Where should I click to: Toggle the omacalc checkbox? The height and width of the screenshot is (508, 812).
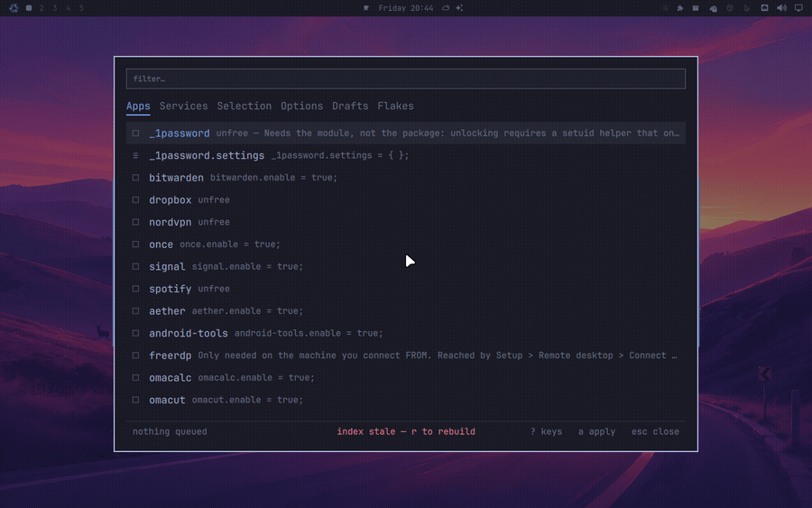(135, 378)
